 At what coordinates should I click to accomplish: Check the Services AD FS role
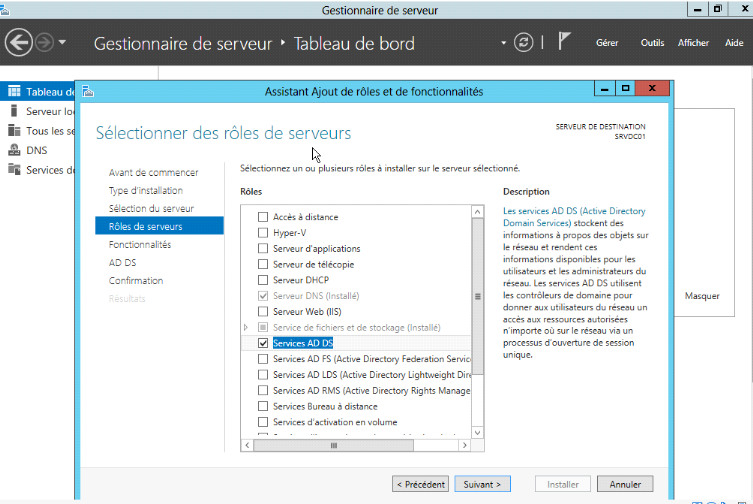point(263,359)
